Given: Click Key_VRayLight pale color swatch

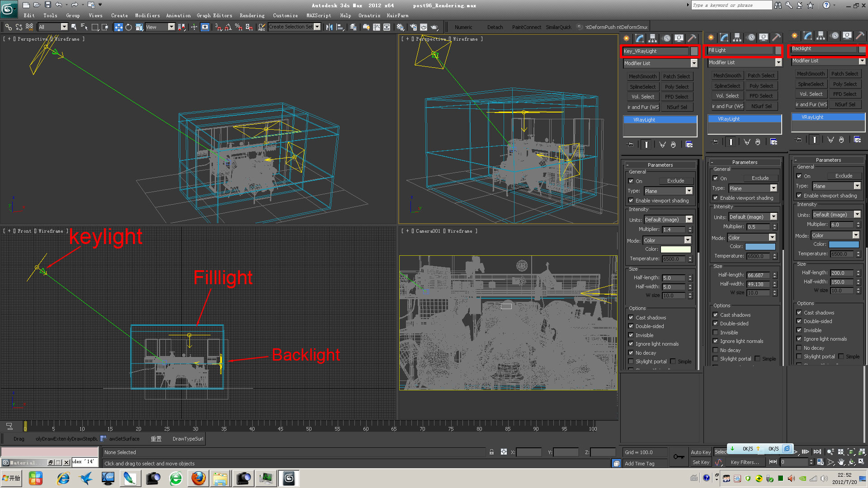Looking at the screenshot, I should [x=676, y=249].
